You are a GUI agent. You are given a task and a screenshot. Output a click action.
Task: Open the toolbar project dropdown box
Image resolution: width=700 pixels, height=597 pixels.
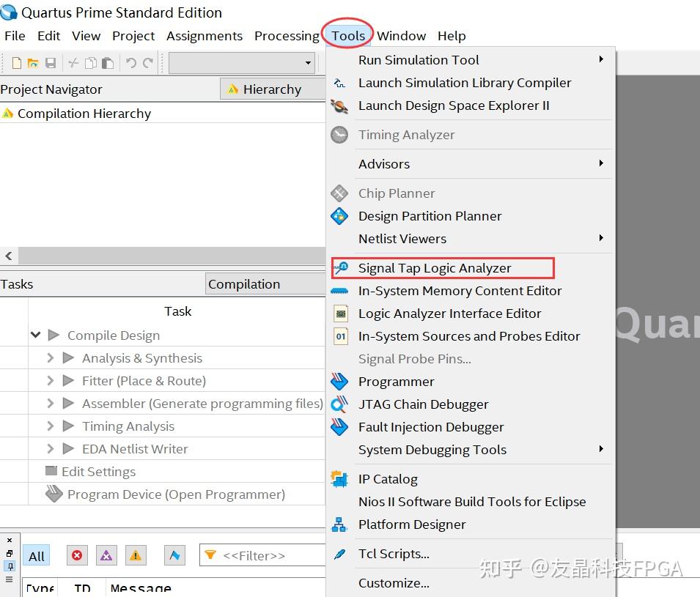[242, 63]
